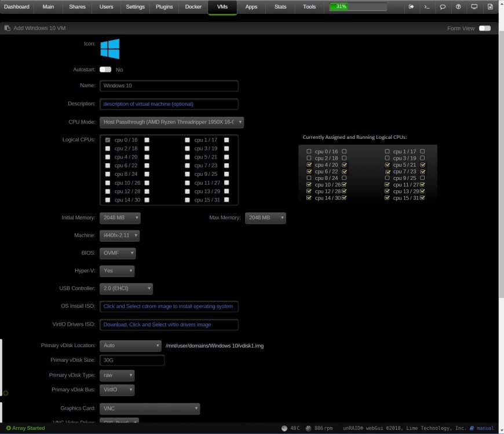Click the OS Install ISO field

click(x=169, y=307)
